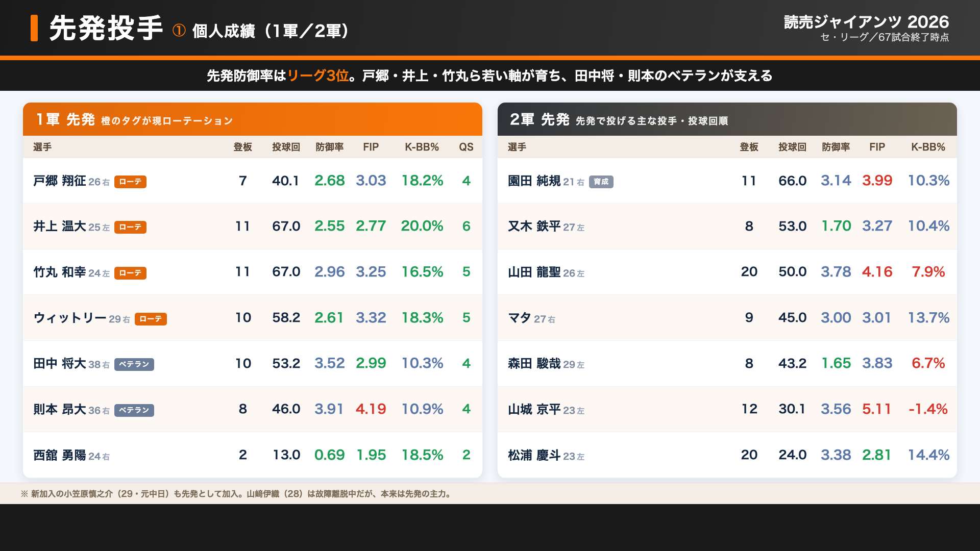The image size is (980, 551).
Task: Click 2軍 table 登板 column header
Action: (x=749, y=147)
